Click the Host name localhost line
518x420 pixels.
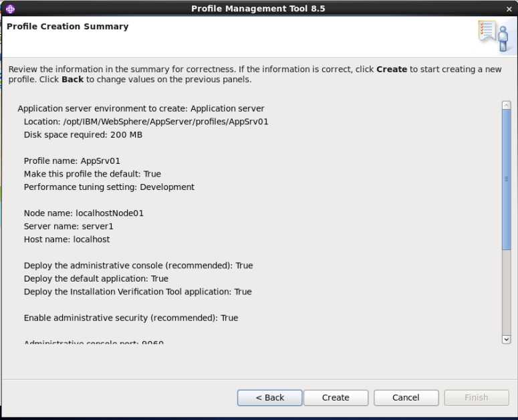point(67,239)
